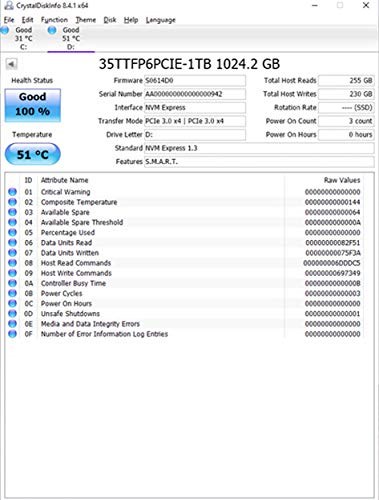Select the Available Spare Threshold attribute name
379x500 pixels.
pos(82,222)
